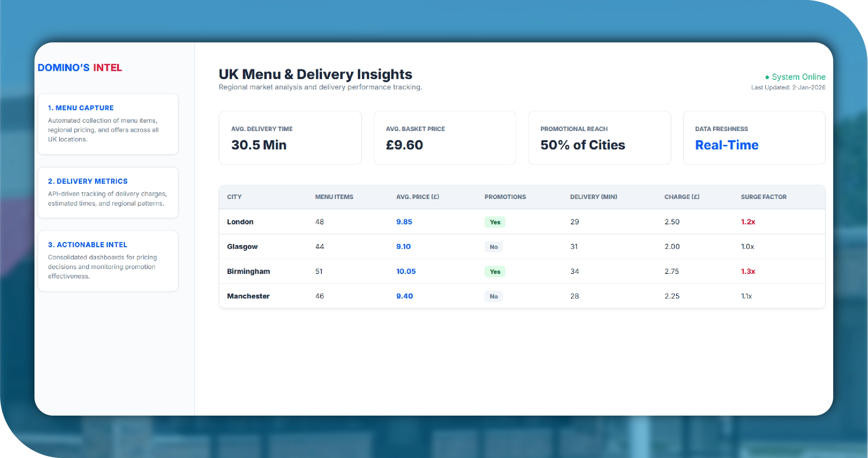
Task: Open the Avg. Basket Price metric card
Action: (x=445, y=138)
